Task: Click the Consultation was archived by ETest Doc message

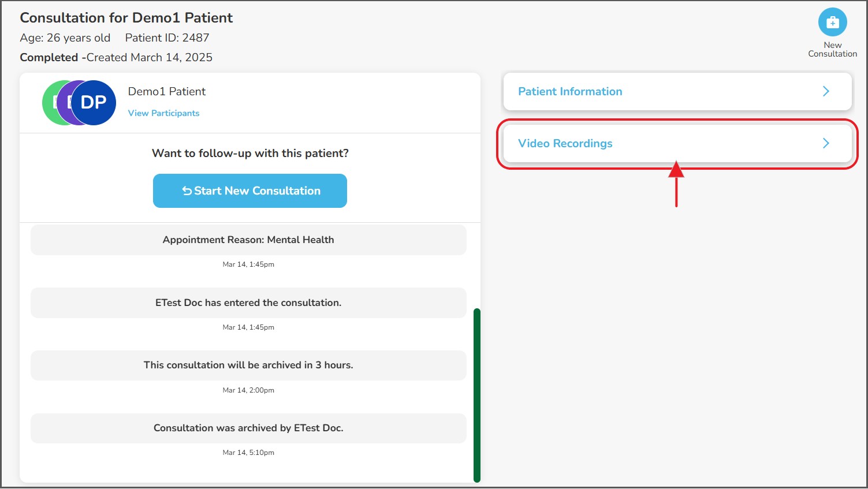Action: [248, 428]
